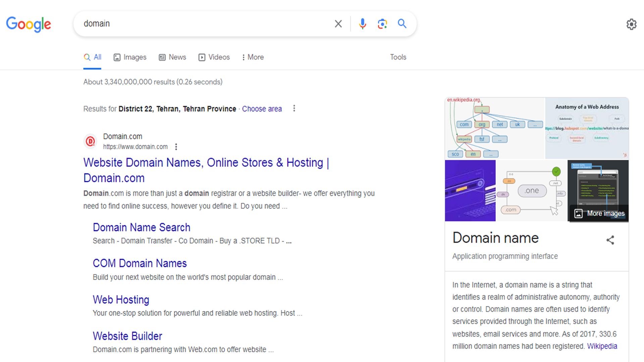
Task: Open three-dot menu next to domain.com URL
Action: pyautogui.click(x=176, y=147)
